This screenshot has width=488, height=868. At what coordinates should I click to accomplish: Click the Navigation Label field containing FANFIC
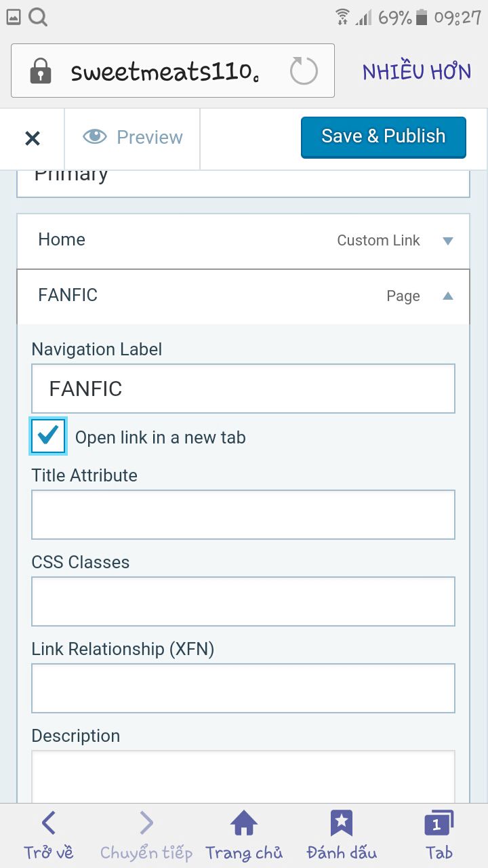pos(243,389)
